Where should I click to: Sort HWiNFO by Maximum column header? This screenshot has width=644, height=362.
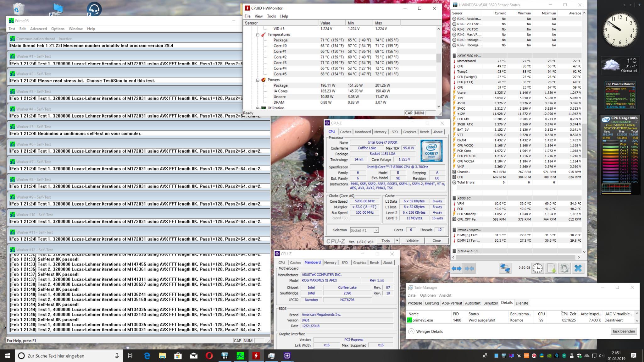(x=545, y=13)
